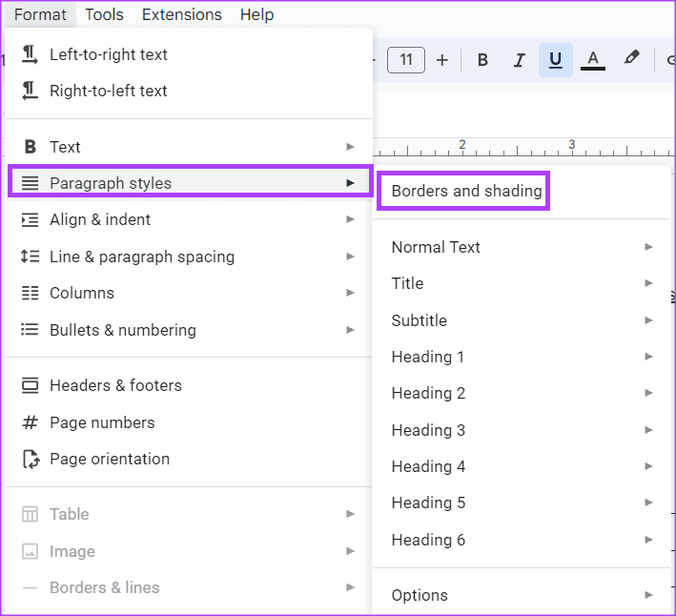Open the Options submenu
Screen dimensions: 676x616
(522, 595)
